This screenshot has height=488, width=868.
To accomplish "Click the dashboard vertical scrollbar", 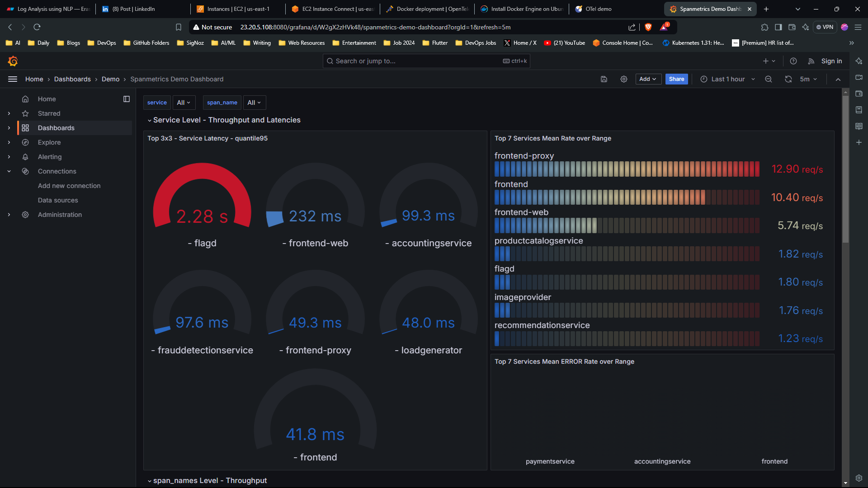I will (845, 169).
